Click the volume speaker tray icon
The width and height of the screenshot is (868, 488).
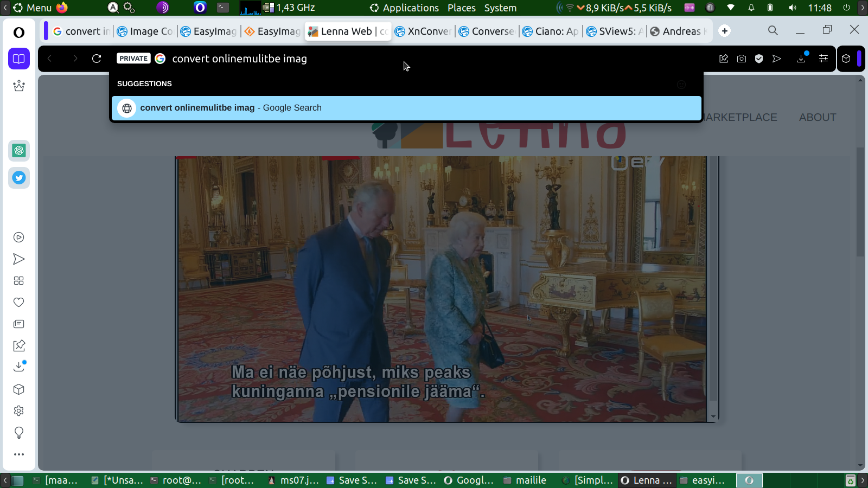793,8
